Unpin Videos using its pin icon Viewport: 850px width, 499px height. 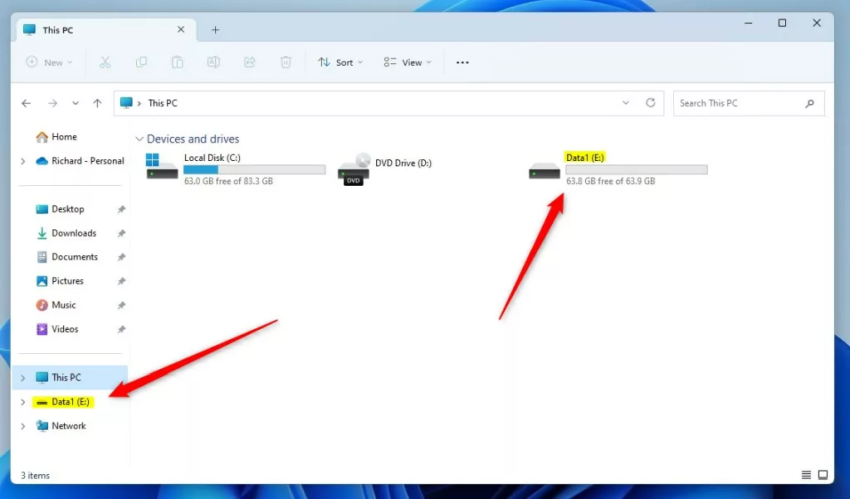click(121, 329)
